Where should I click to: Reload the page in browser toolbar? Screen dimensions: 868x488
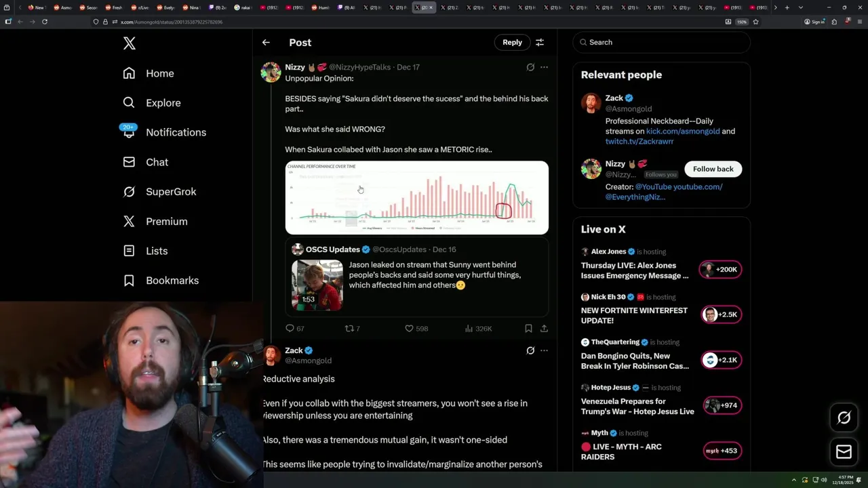point(45,22)
